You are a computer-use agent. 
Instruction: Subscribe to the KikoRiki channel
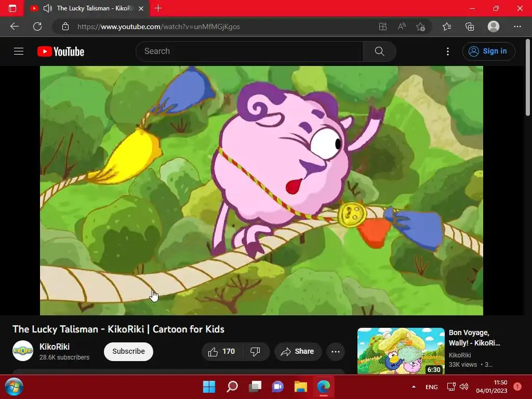pos(129,352)
